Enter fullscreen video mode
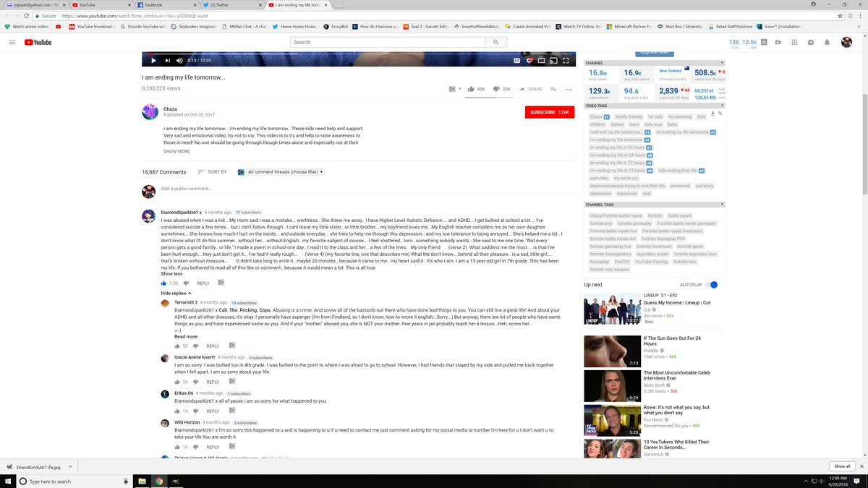 566,61
